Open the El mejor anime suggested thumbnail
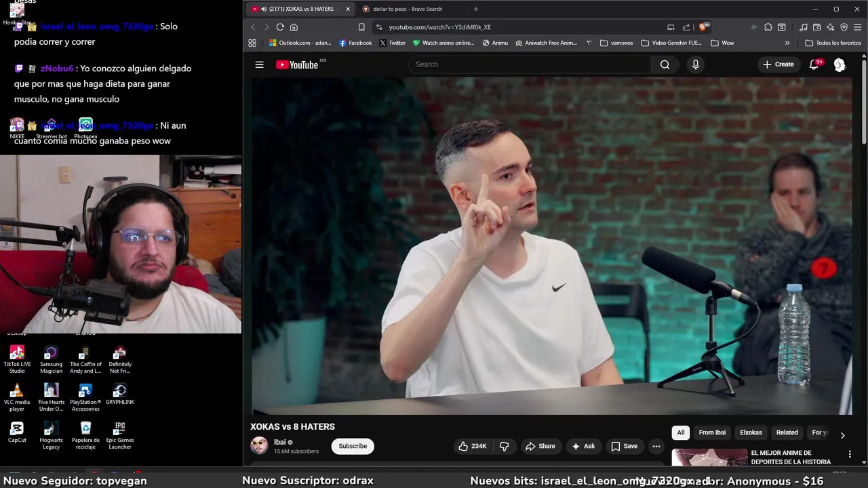Viewport: 868px width, 488px height. 709,457
